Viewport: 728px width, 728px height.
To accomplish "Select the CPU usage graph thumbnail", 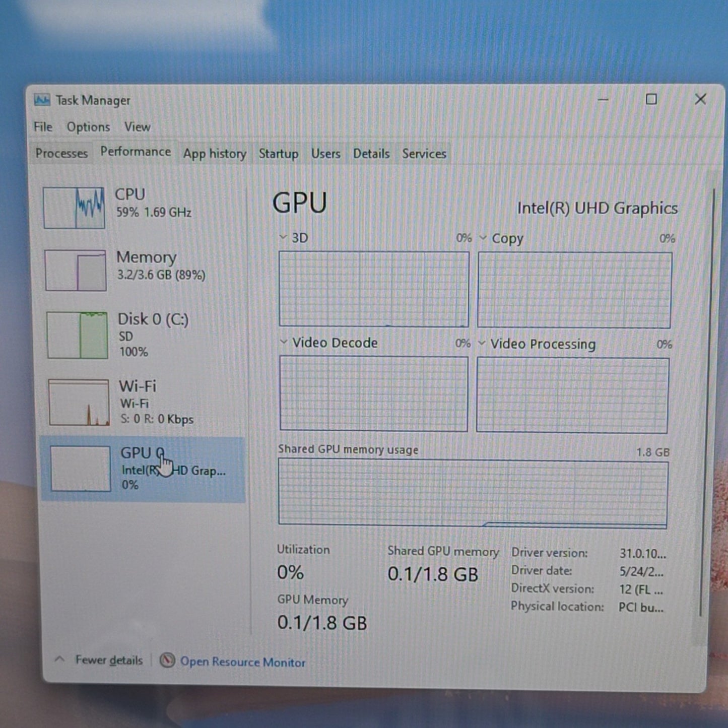I will pyautogui.click(x=74, y=208).
